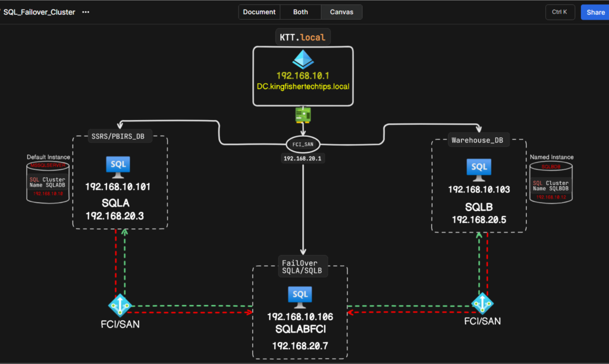Select the FCI_SAN ellipse node
This screenshot has width=609, height=364.
pyautogui.click(x=303, y=144)
